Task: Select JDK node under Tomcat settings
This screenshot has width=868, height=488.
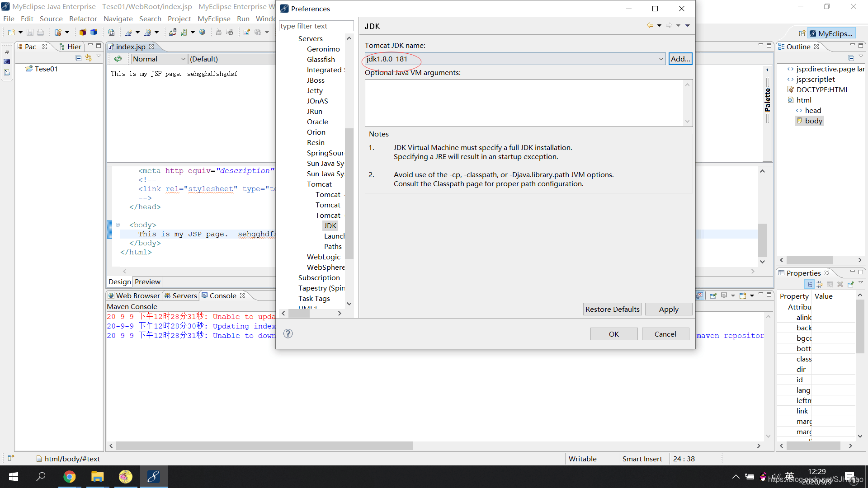Action: click(x=330, y=225)
